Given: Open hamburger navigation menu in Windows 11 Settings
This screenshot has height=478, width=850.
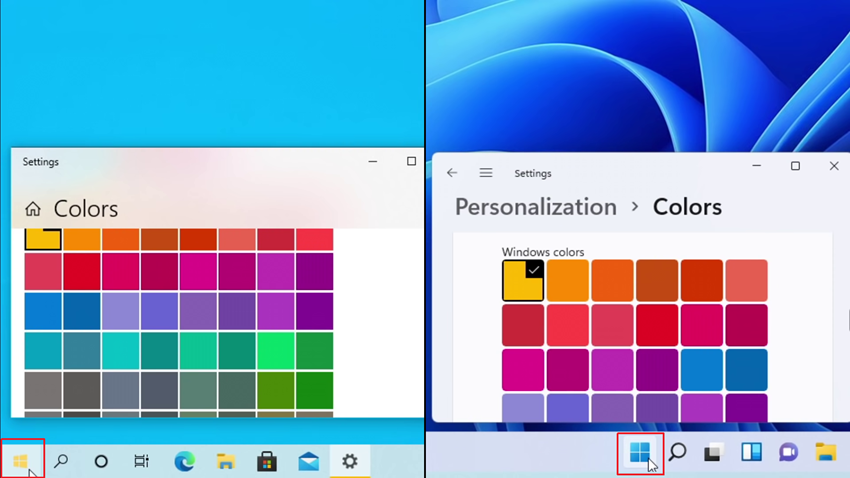Looking at the screenshot, I should point(486,173).
